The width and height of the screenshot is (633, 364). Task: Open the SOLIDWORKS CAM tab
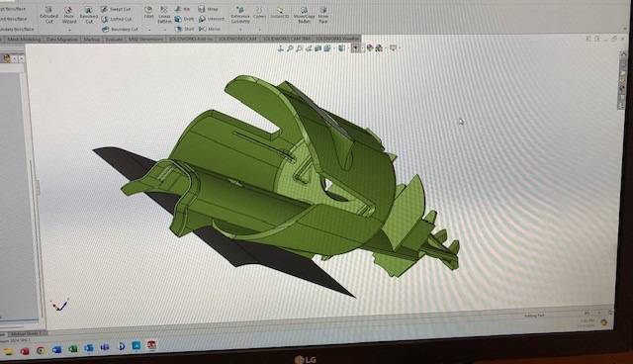[x=238, y=39]
